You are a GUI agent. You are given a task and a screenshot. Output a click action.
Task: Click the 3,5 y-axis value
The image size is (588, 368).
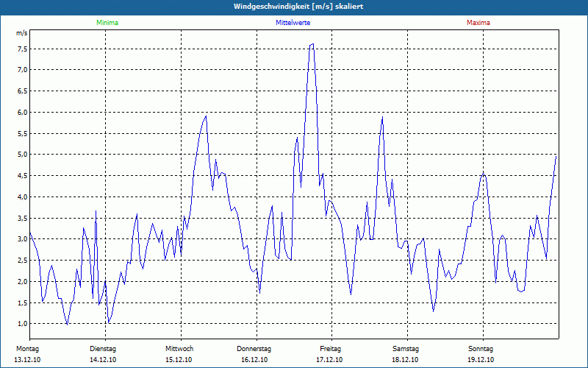coord(22,218)
